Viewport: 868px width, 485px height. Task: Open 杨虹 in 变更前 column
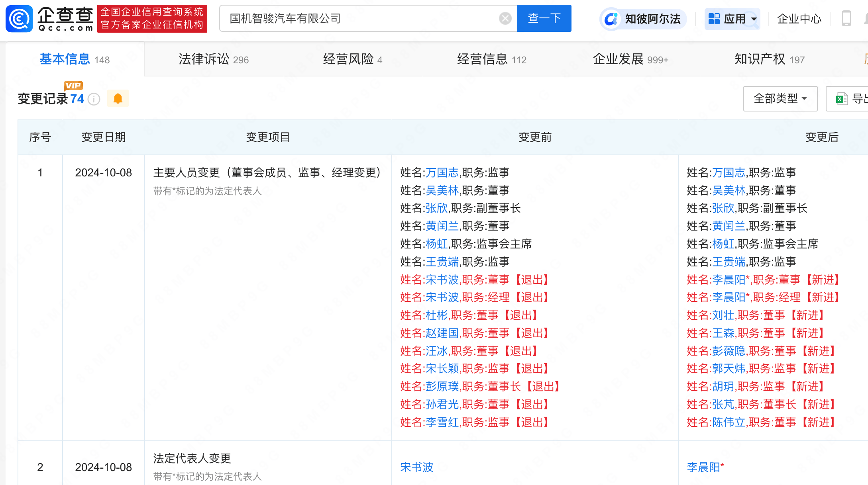pyautogui.click(x=437, y=244)
